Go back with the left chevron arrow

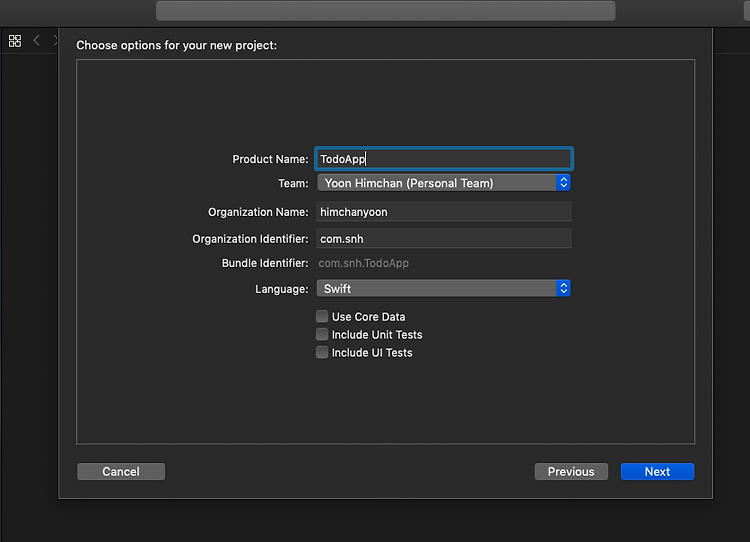(36, 40)
